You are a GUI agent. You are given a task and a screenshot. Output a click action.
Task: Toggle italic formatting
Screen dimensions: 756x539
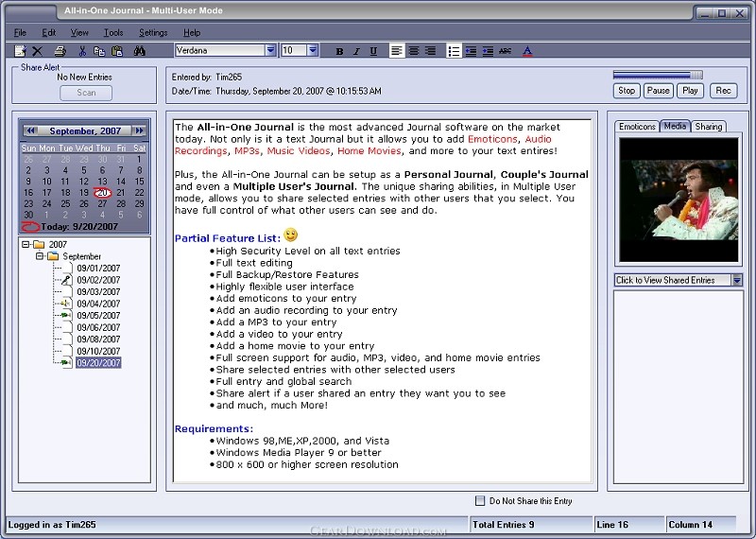pyautogui.click(x=356, y=51)
